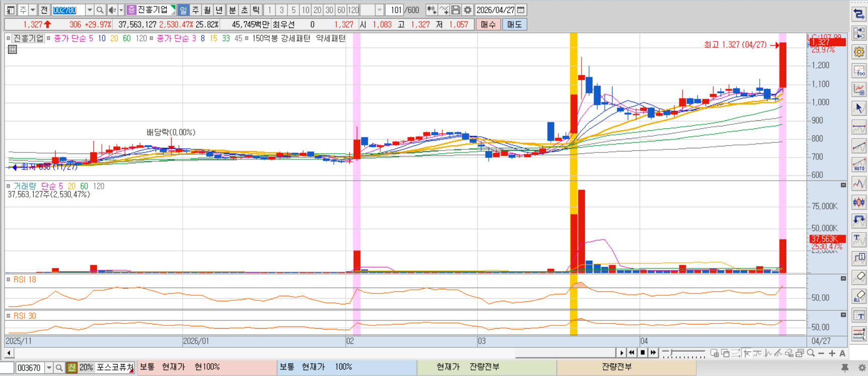Select the 3 interval tab
Screen dimensions: 868x376
[x=281, y=10]
